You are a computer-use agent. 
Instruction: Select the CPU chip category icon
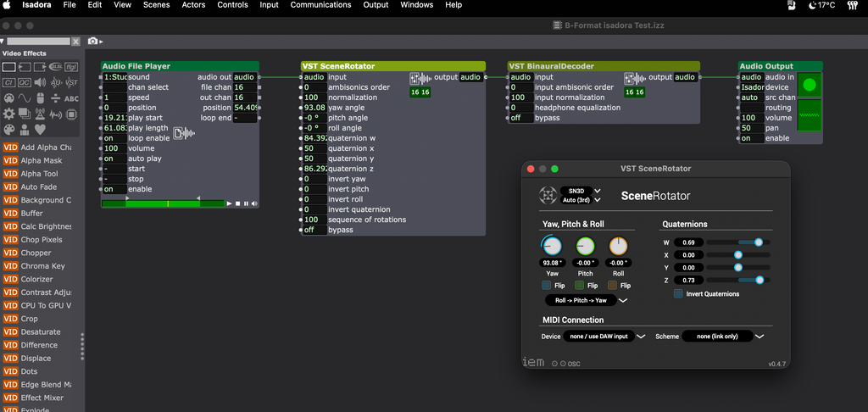[x=71, y=114]
